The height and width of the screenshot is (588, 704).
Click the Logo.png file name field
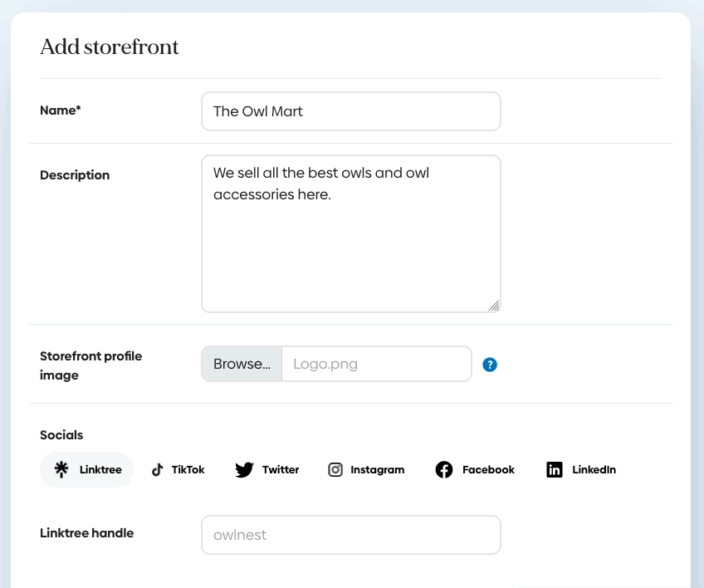(376, 364)
